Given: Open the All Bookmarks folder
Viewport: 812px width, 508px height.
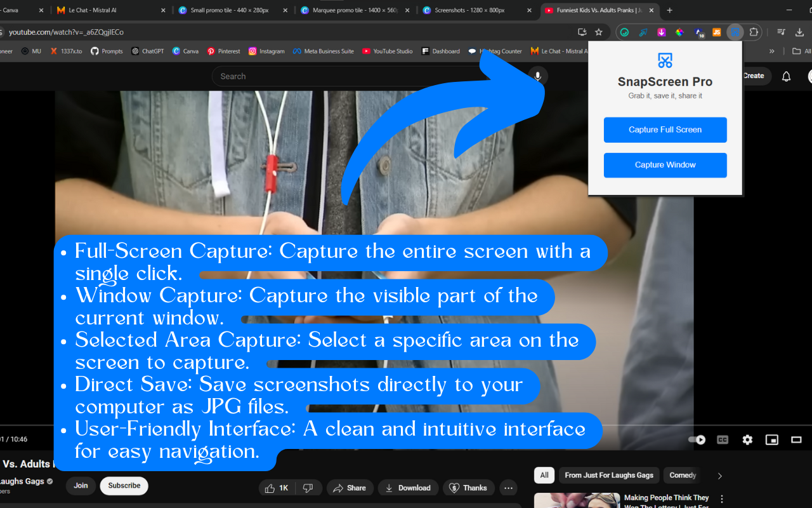Looking at the screenshot, I should point(801,51).
